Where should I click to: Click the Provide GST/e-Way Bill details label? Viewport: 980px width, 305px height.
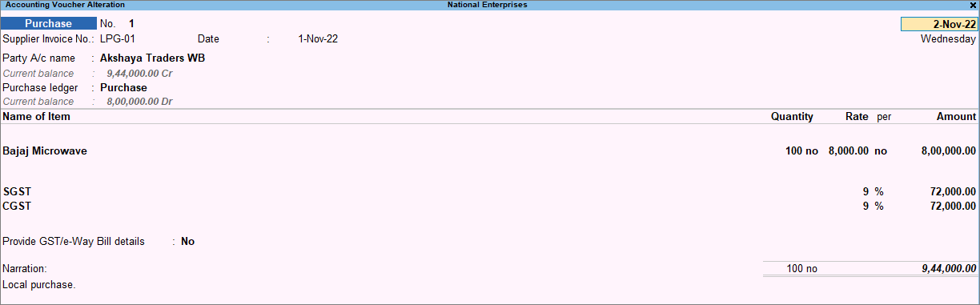point(74,241)
